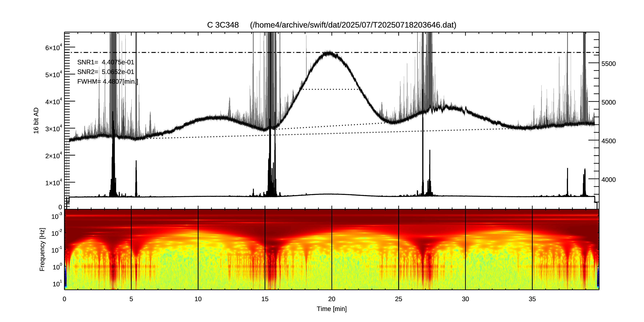644x322 pixels.
Task: Click the 10^-3 frequency tick label
Action: (x=57, y=216)
